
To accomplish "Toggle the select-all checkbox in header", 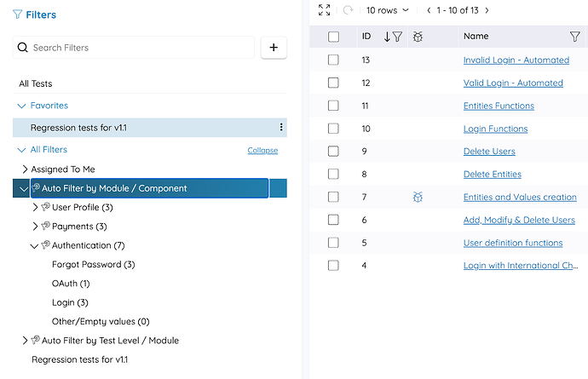I will (x=333, y=37).
